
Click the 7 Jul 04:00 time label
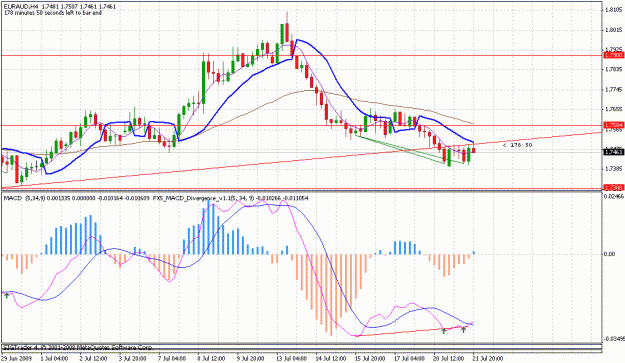click(x=171, y=359)
